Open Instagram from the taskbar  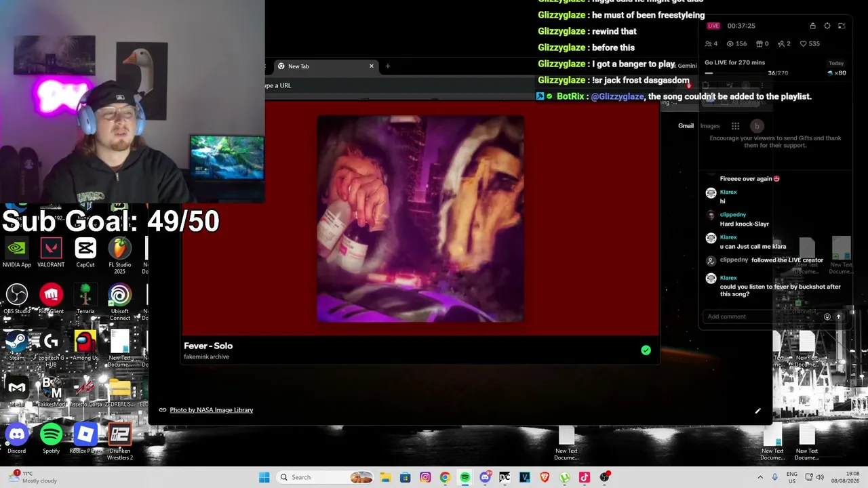(425, 477)
